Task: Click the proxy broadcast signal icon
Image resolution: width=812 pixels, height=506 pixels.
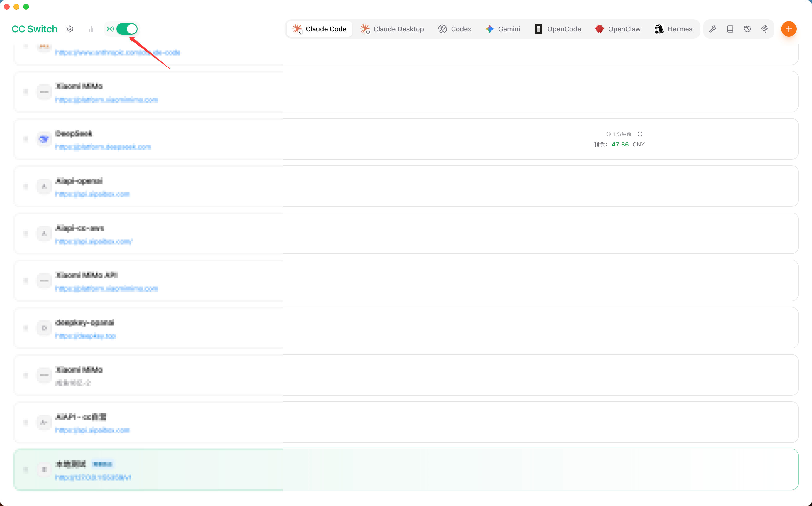Action: click(x=110, y=29)
